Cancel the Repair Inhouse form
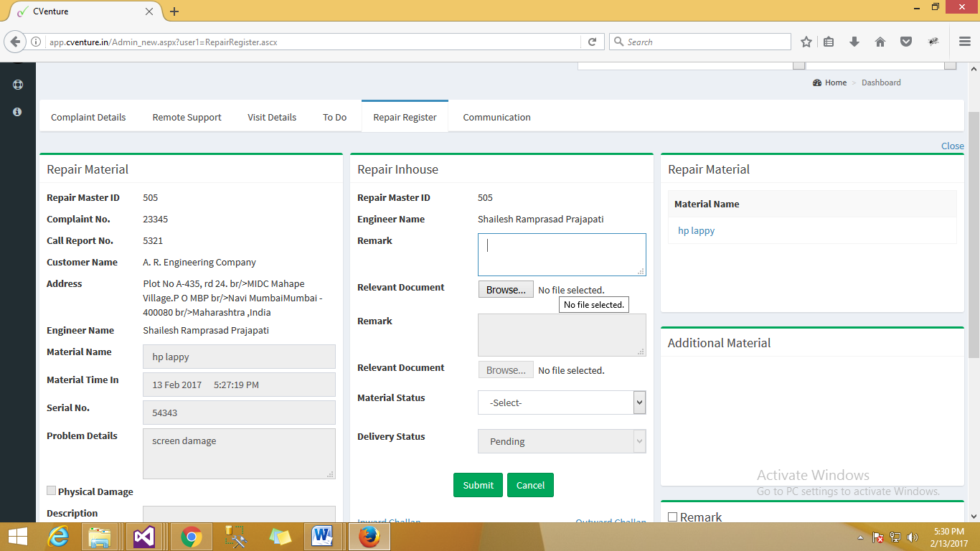The height and width of the screenshot is (551, 980). coord(530,485)
